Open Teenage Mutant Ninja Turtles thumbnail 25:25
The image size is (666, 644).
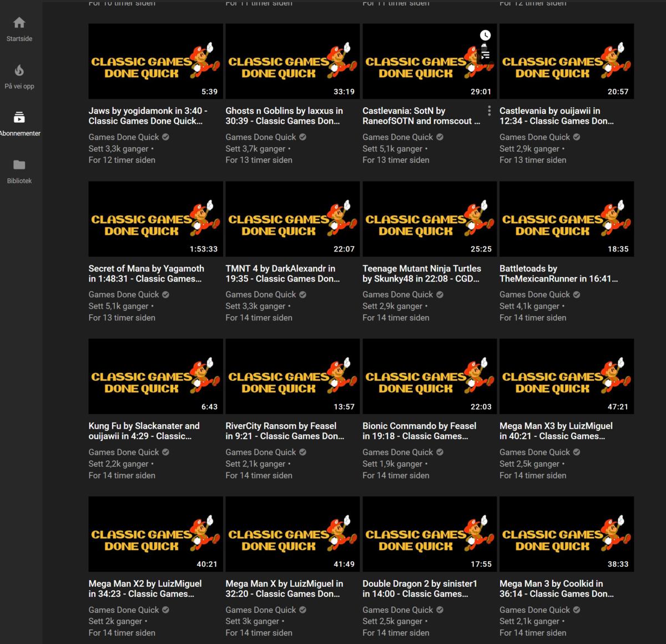tap(430, 219)
